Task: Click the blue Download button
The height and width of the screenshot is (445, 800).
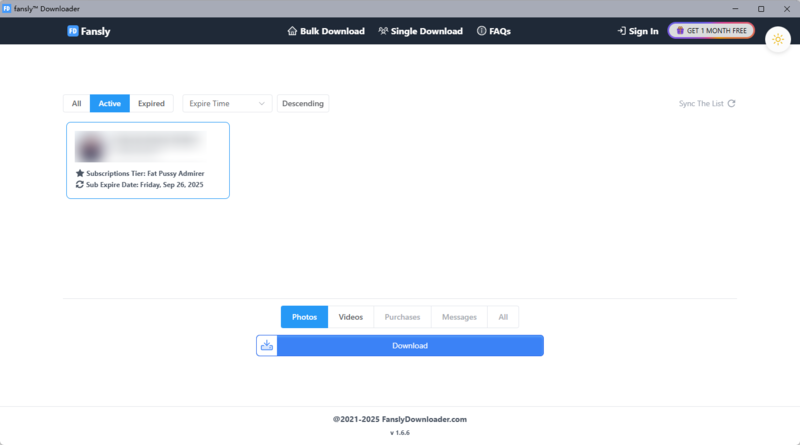Action: coord(410,345)
